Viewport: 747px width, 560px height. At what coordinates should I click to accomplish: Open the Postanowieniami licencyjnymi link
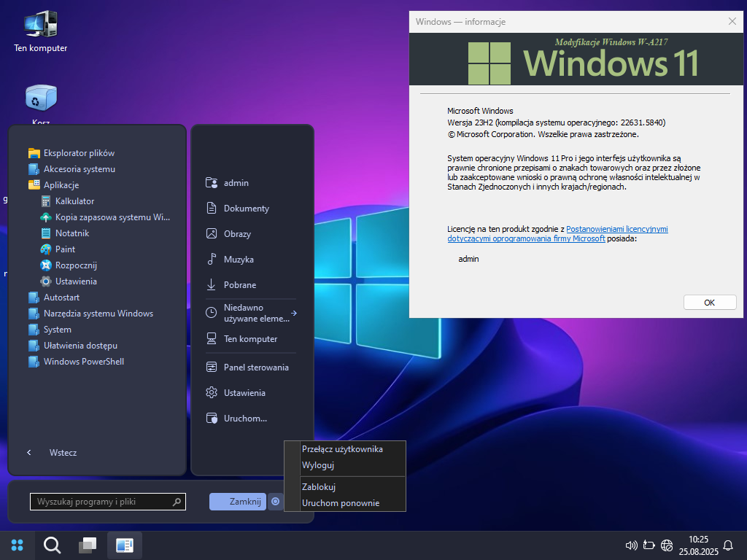pyautogui.click(x=616, y=229)
